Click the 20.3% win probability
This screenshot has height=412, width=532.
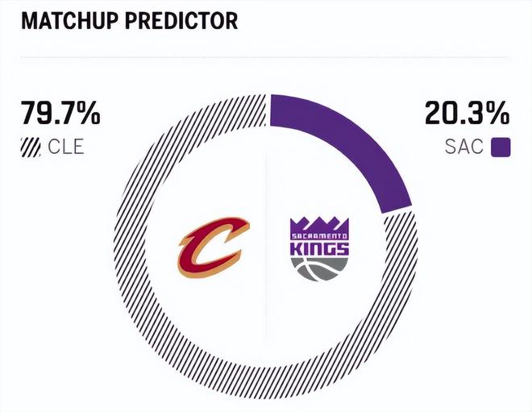coord(468,115)
